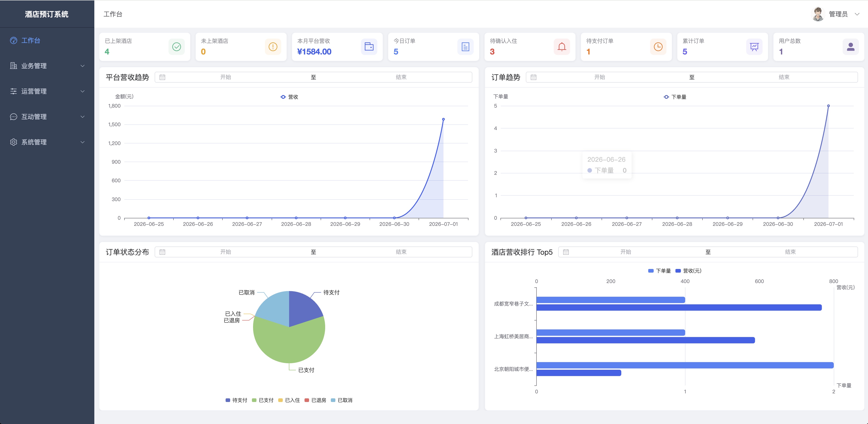The width and height of the screenshot is (868, 424).
Task: Click the chart board icon on 累计订单 card
Action: pyautogui.click(x=754, y=47)
